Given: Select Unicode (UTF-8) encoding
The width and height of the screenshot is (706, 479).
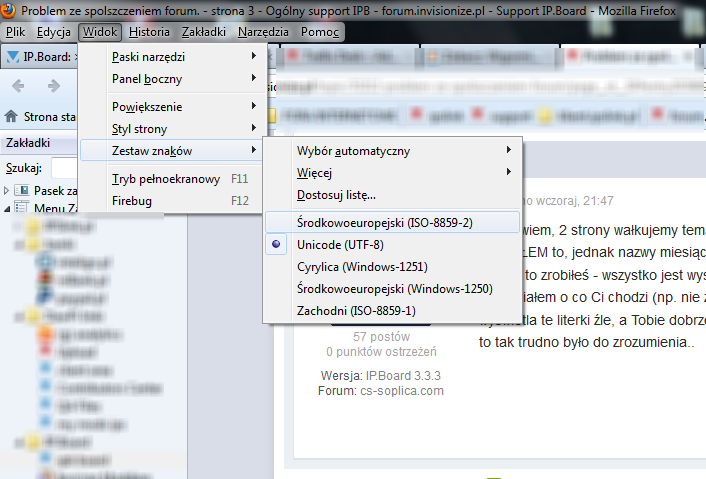Looking at the screenshot, I should point(392,244).
